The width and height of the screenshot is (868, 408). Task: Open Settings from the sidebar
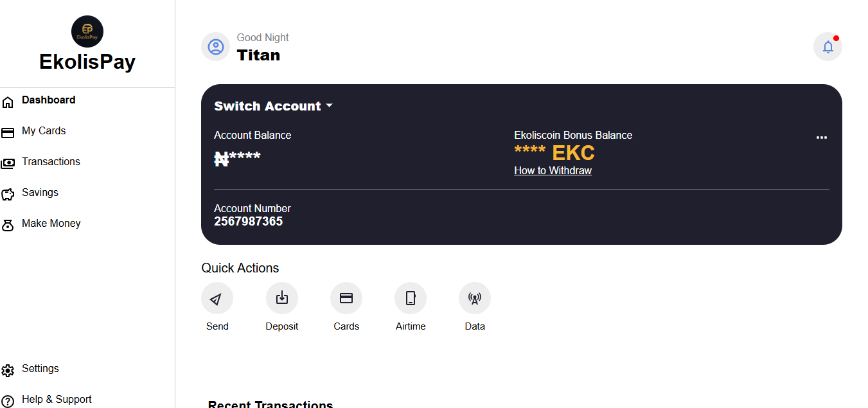(x=40, y=369)
